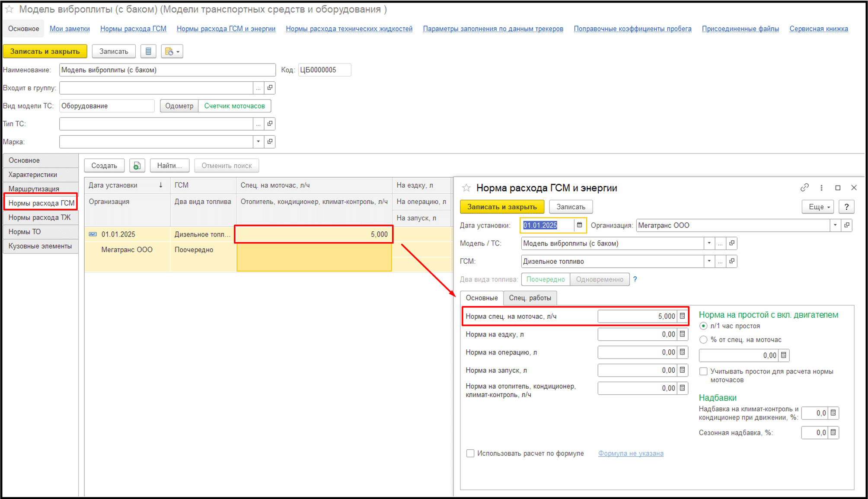Switch to the Спец. работы tab
The width and height of the screenshot is (868, 499).
[530, 298]
